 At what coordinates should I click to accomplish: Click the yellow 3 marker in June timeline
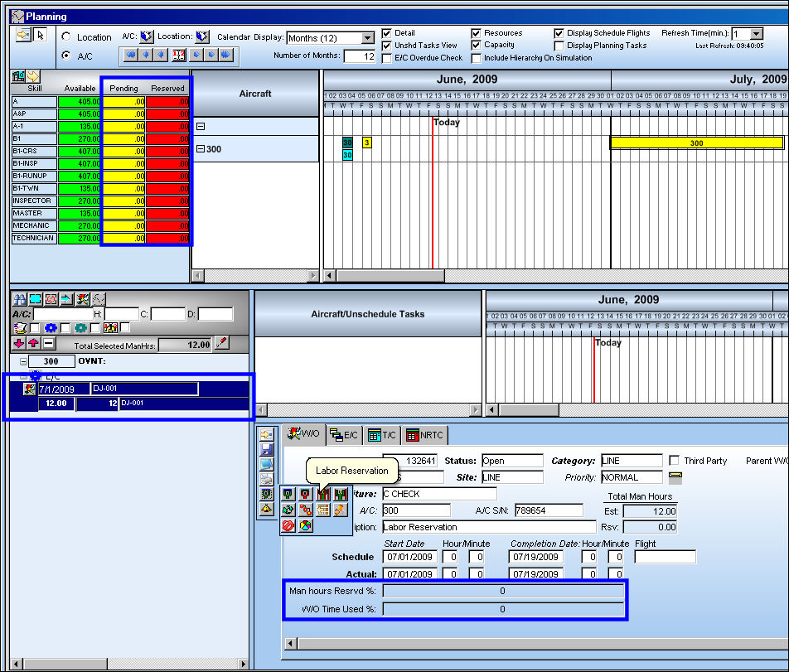pos(367,143)
